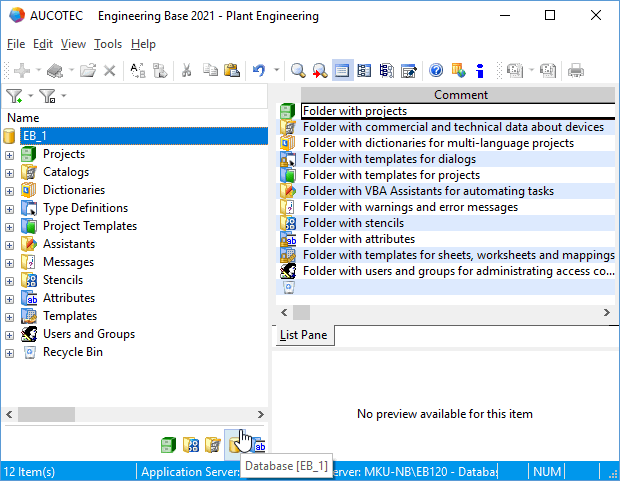Viewport: 620px width, 481px height.
Task: Open the Tools menu
Action: 107,44
